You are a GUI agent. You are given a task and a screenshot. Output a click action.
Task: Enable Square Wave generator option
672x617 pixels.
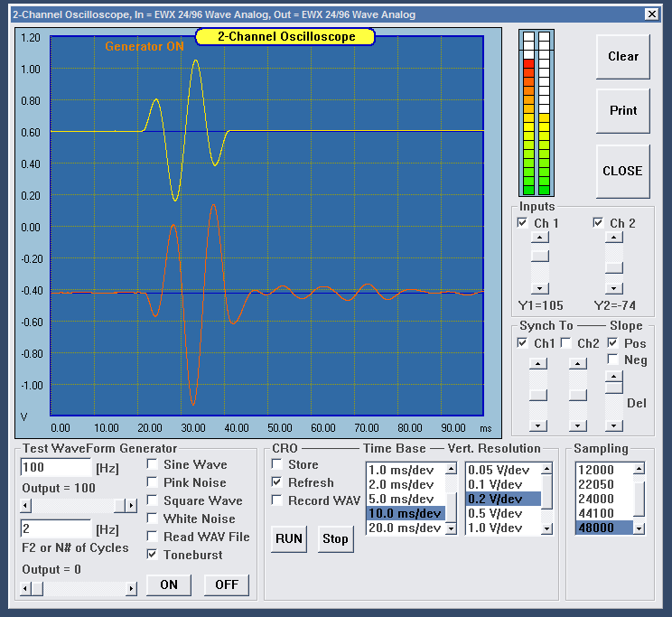[x=152, y=500]
